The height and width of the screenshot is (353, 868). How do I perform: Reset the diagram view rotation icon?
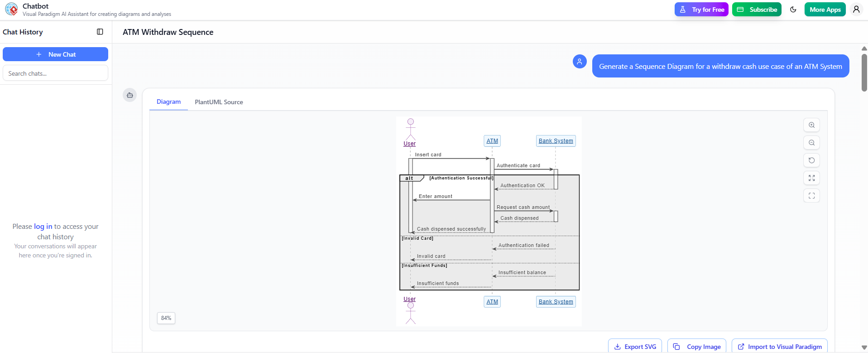click(x=811, y=160)
